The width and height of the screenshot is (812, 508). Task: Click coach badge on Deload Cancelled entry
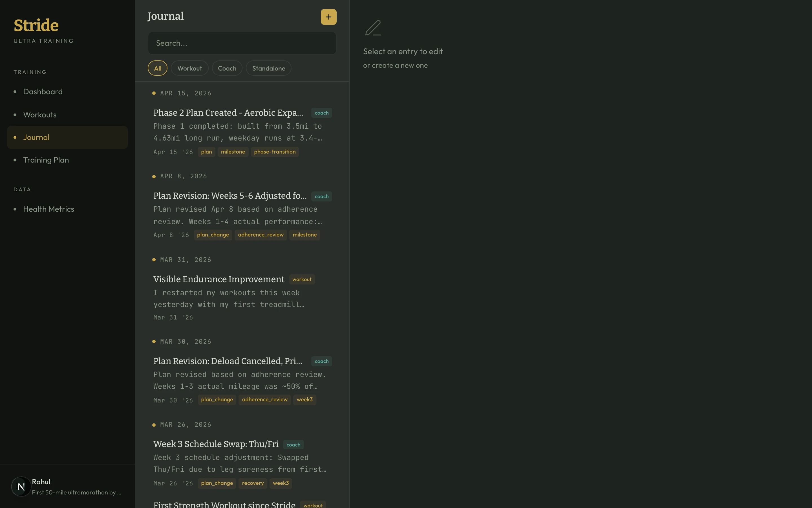(x=321, y=361)
